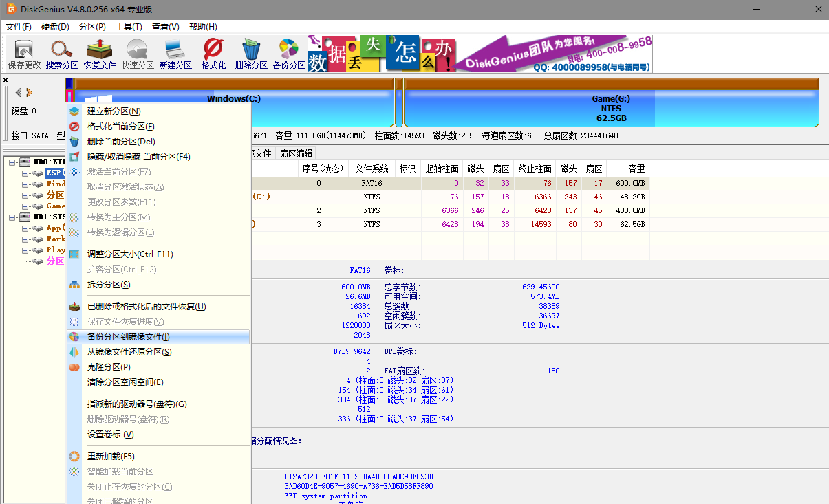Open 恢复文件 from the toolbar

100,54
